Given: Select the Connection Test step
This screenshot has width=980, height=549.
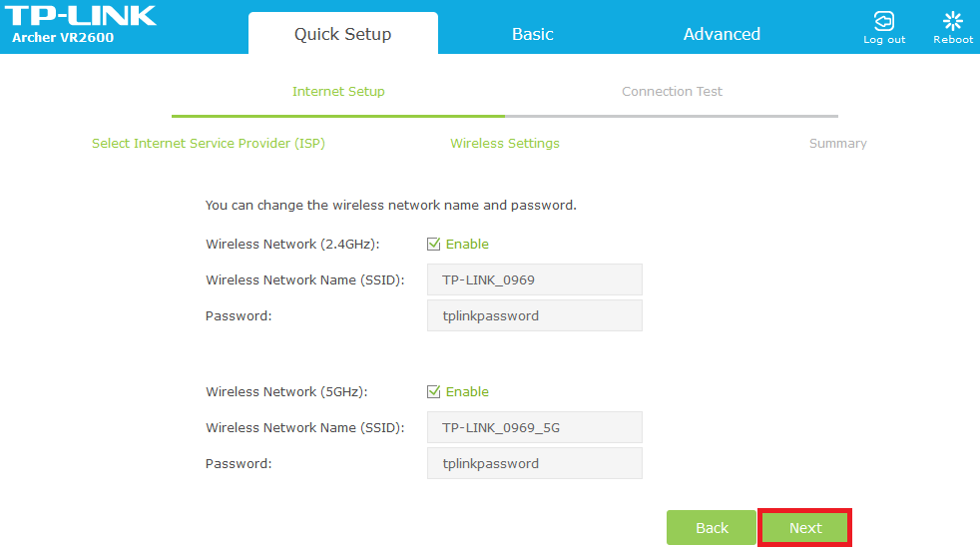Looking at the screenshot, I should [672, 91].
